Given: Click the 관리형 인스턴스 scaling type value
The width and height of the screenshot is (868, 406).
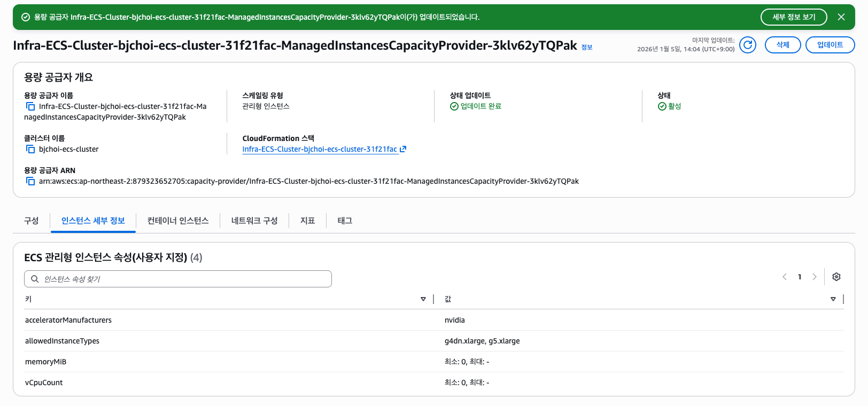Looking at the screenshot, I should point(266,106).
